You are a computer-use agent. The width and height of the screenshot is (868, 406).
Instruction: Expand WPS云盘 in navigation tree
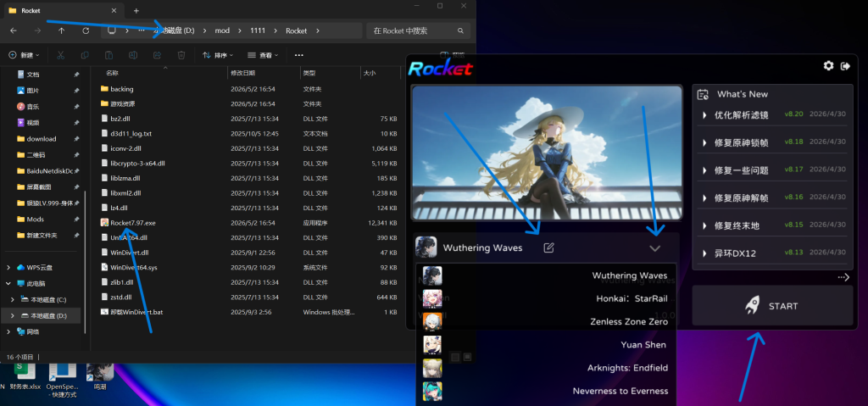click(x=8, y=268)
